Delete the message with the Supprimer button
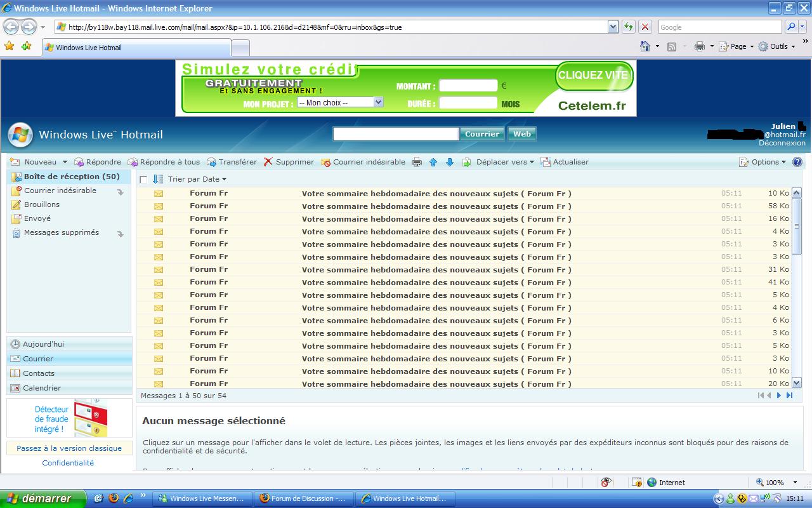 (289, 162)
